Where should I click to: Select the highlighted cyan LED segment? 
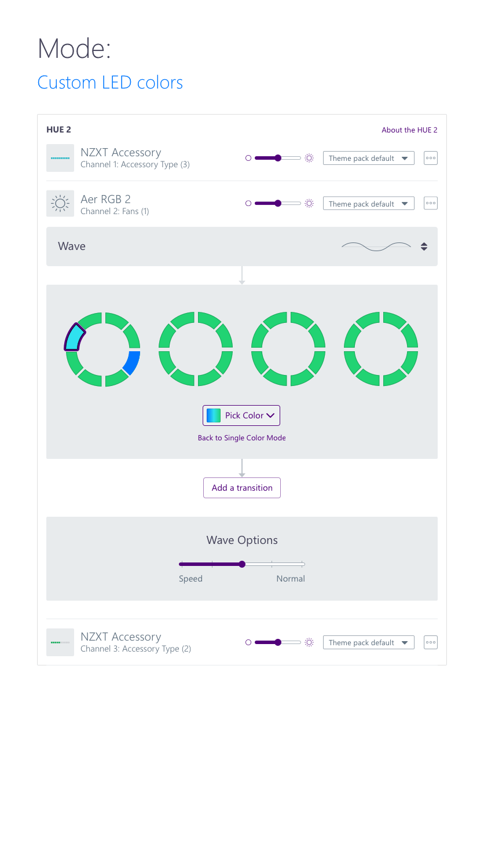(x=74, y=339)
